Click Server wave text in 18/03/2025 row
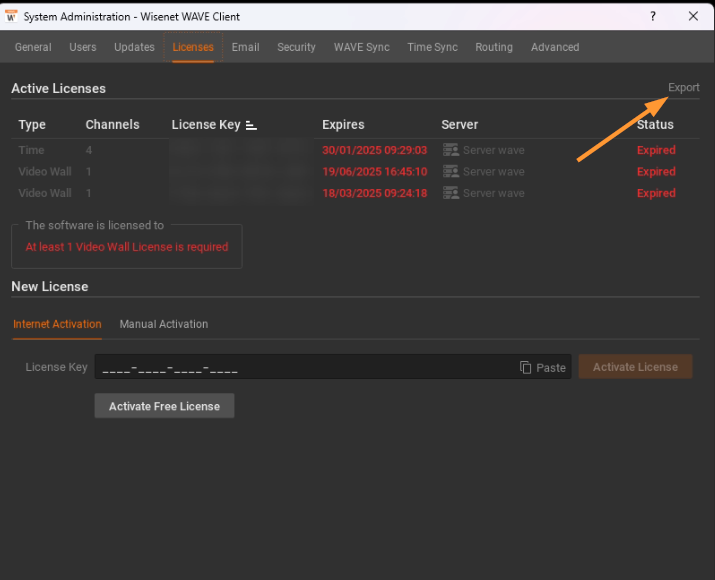This screenshot has height=580, width=715. coord(494,193)
